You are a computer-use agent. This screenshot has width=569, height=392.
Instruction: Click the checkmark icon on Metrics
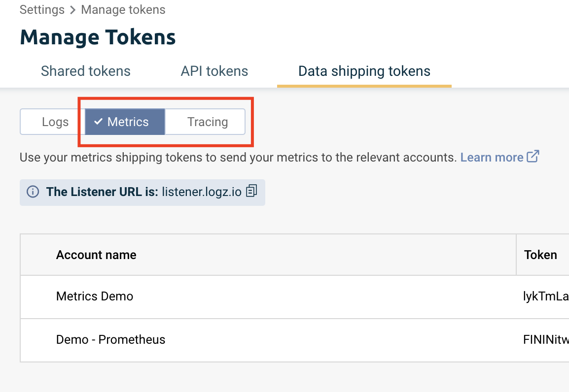tap(98, 122)
